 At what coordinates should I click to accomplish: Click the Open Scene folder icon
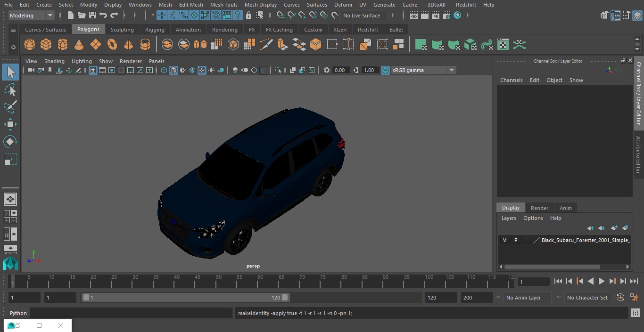point(82,16)
